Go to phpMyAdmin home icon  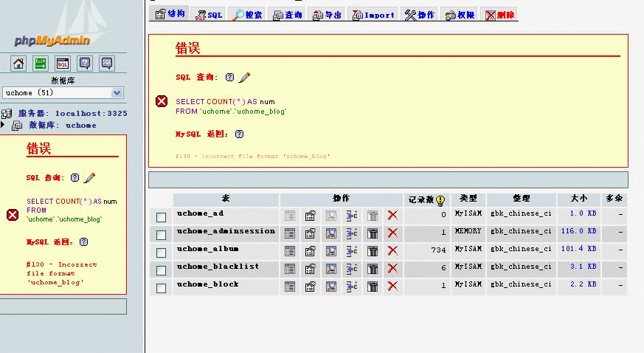tap(18, 64)
